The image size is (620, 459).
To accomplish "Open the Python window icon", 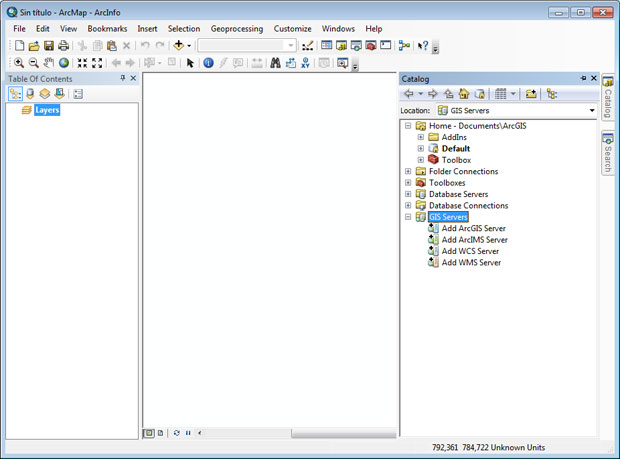I will (x=386, y=45).
